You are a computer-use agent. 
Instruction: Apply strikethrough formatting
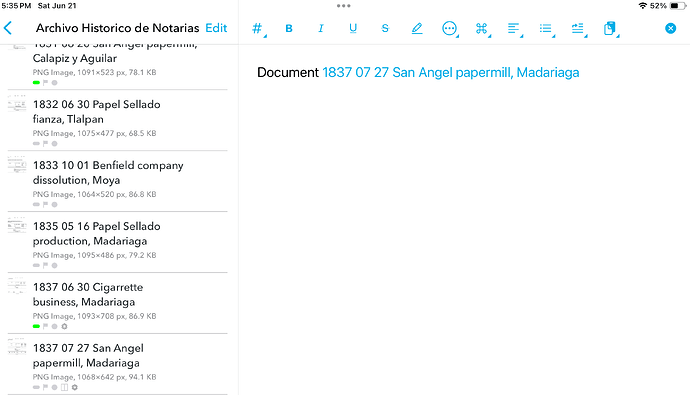(x=385, y=29)
